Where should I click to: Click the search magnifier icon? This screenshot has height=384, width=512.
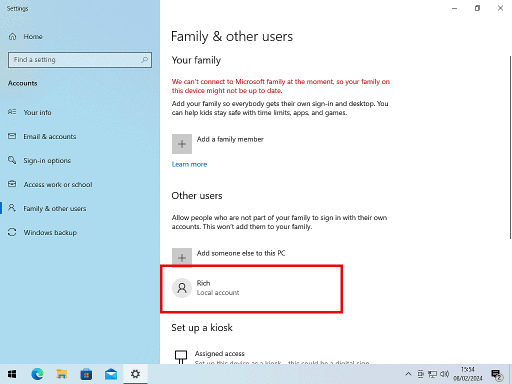point(144,60)
